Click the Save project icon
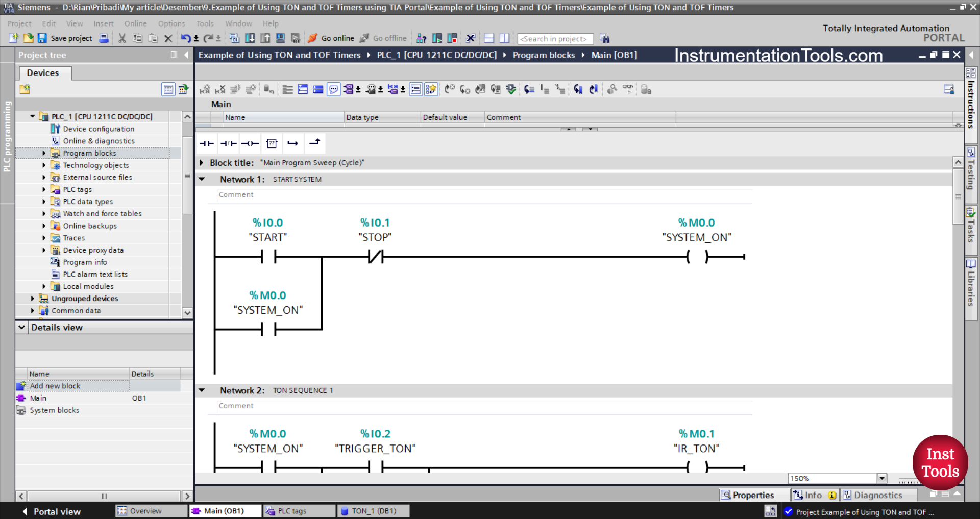This screenshot has height=519, width=980. coord(42,38)
